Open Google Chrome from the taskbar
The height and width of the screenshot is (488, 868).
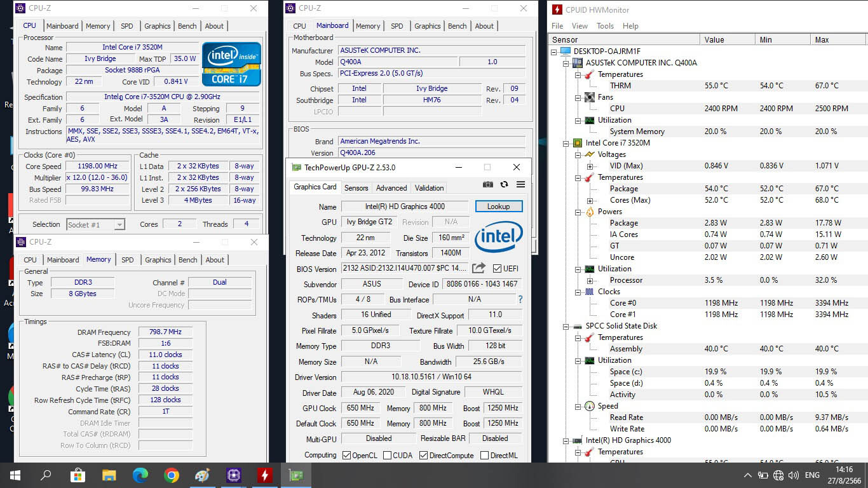coord(172,475)
